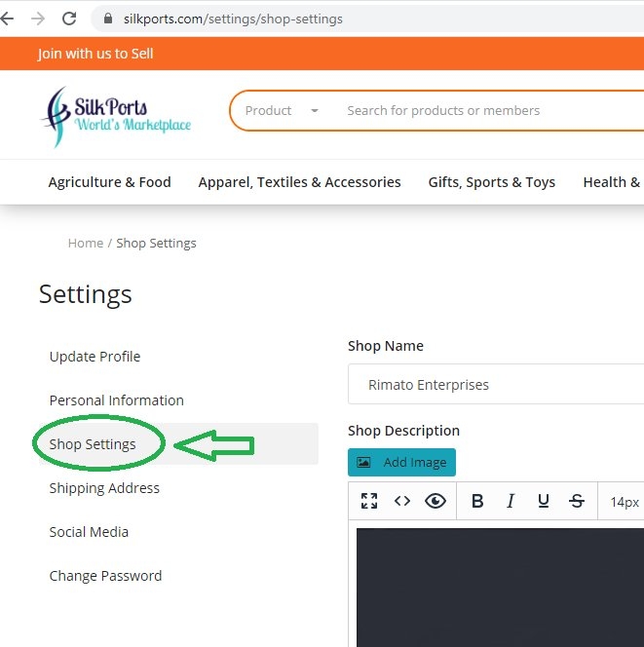Expand the Product search type dropdown
The height and width of the screenshot is (647, 644).
point(282,110)
